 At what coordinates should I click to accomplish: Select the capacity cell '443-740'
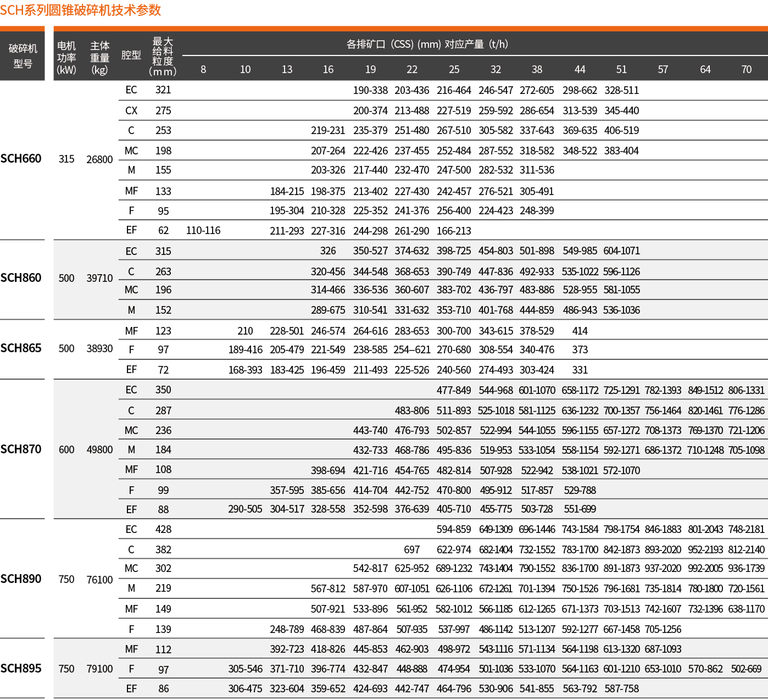(370, 431)
